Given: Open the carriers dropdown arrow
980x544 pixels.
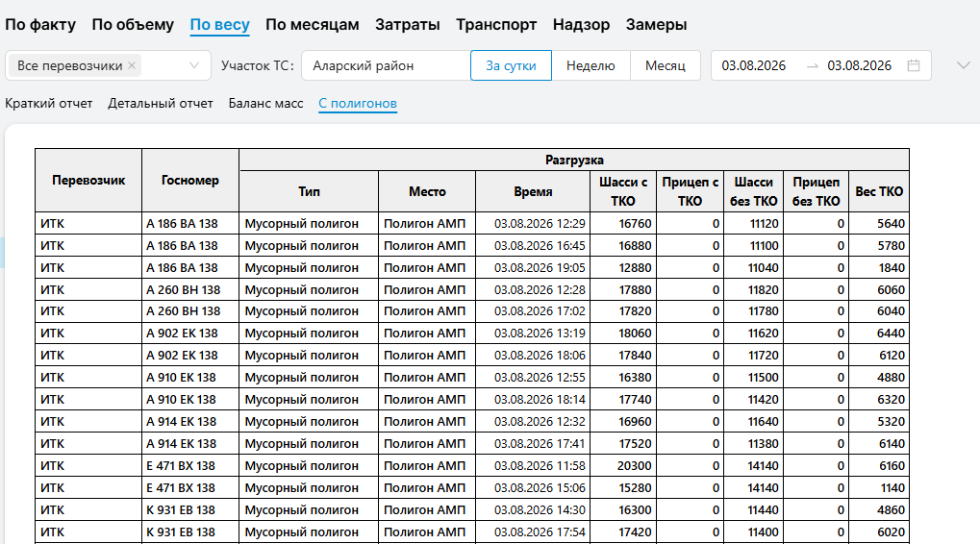Looking at the screenshot, I should (x=193, y=65).
